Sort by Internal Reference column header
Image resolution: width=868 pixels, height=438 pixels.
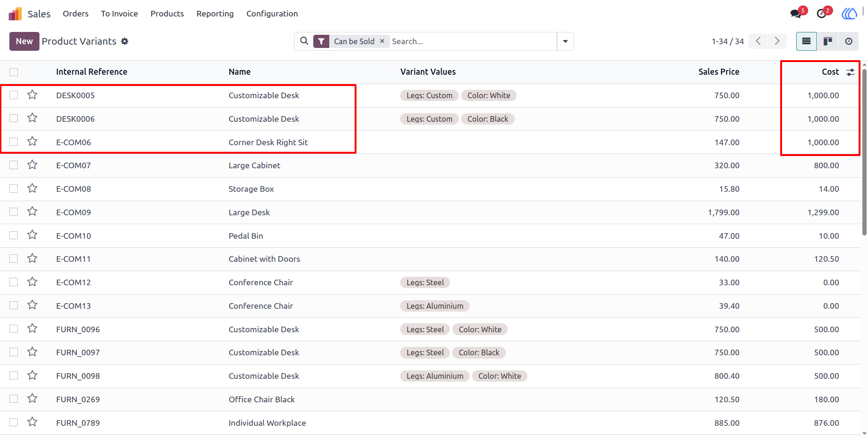point(92,72)
